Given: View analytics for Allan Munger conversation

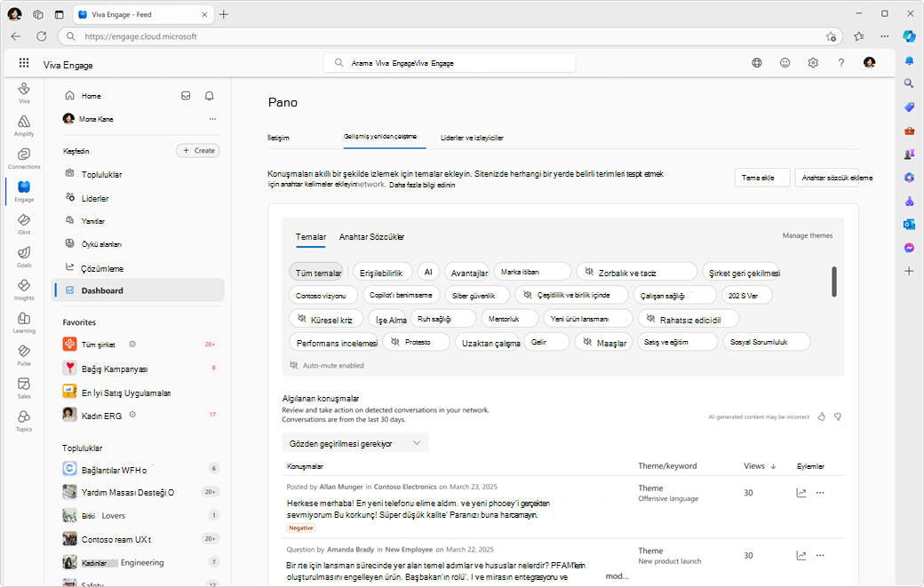Looking at the screenshot, I should 801,493.
